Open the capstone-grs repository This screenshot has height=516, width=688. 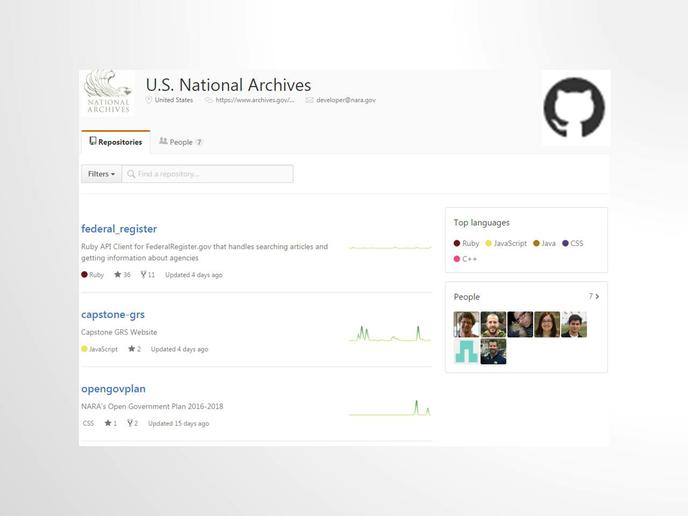click(x=113, y=315)
